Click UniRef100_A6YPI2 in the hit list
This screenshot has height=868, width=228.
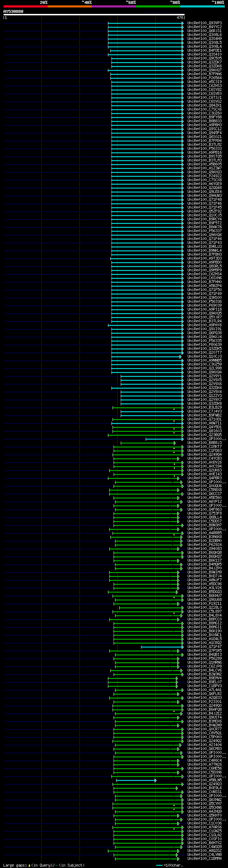point(204,501)
